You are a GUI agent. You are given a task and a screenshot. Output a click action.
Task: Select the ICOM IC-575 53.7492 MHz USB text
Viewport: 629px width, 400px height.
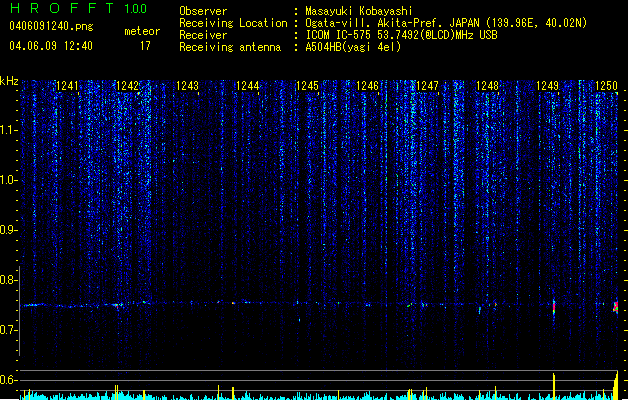(401, 35)
